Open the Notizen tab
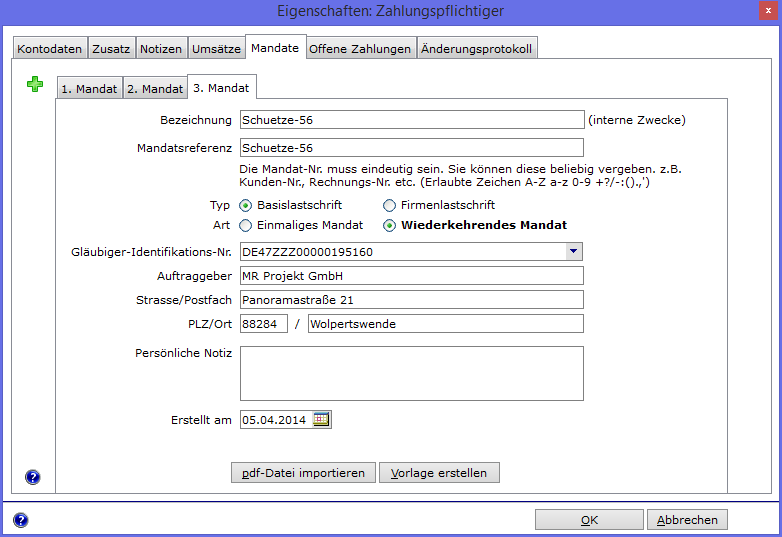Image resolution: width=782 pixels, height=537 pixels. 161,48
